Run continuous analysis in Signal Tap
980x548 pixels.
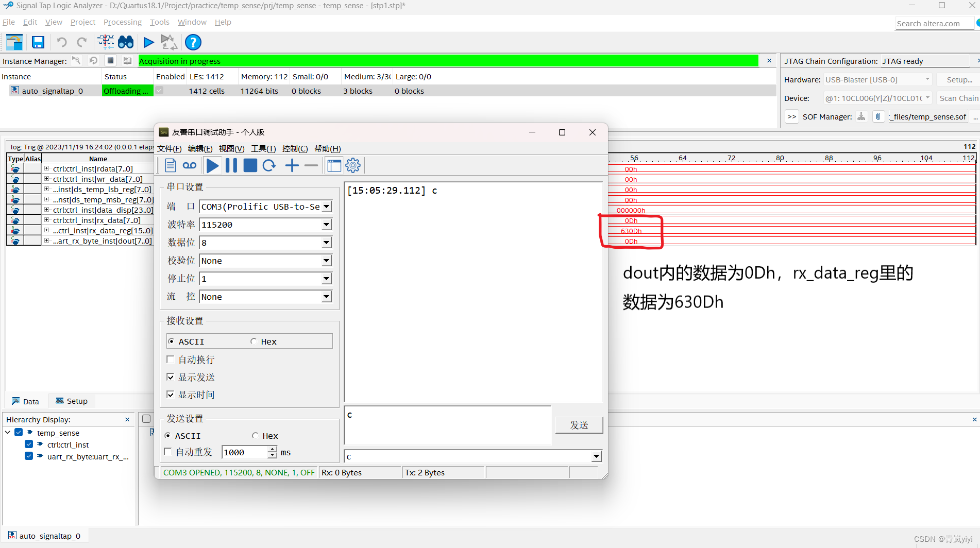tap(169, 42)
